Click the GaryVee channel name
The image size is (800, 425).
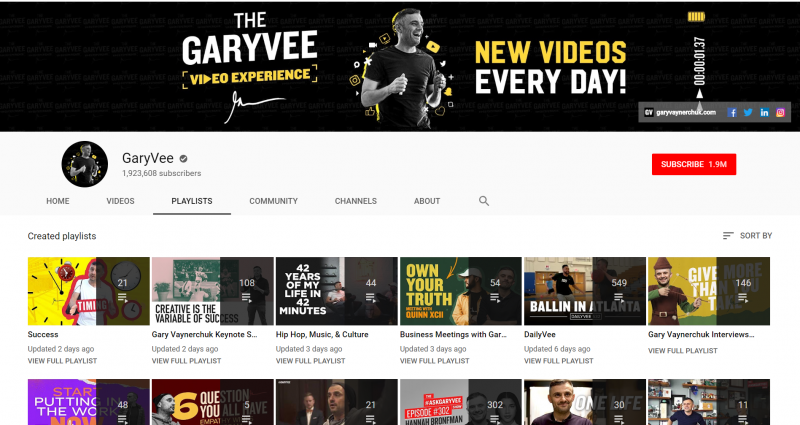point(147,158)
